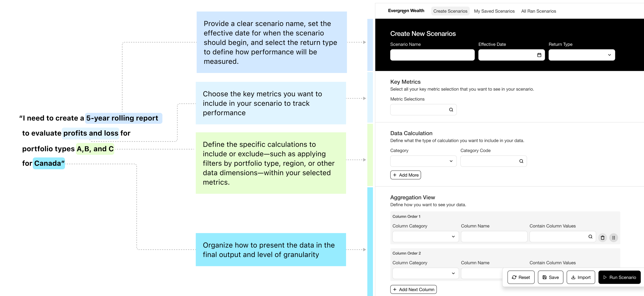Switch to My Saved Scenarios tab
This screenshot has height=296, width=644.
coord(494,11)
